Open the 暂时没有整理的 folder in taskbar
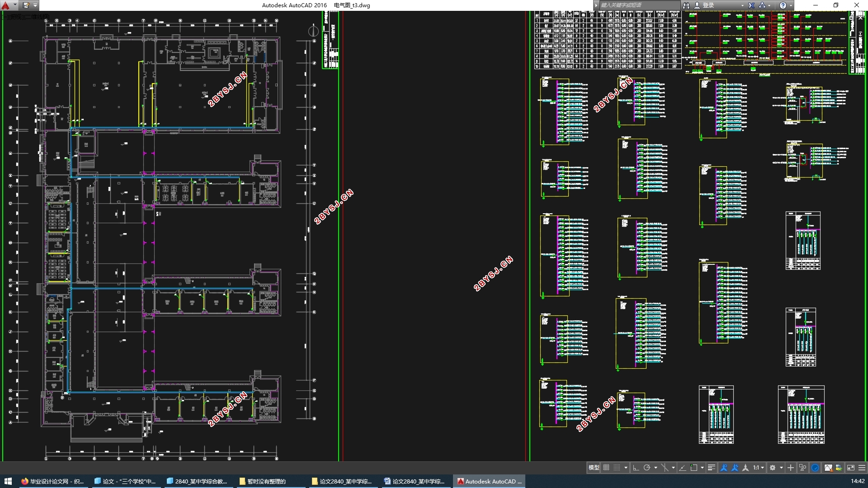Image resolution: width=868 pixels, height=488 pixels. [271, 481]
